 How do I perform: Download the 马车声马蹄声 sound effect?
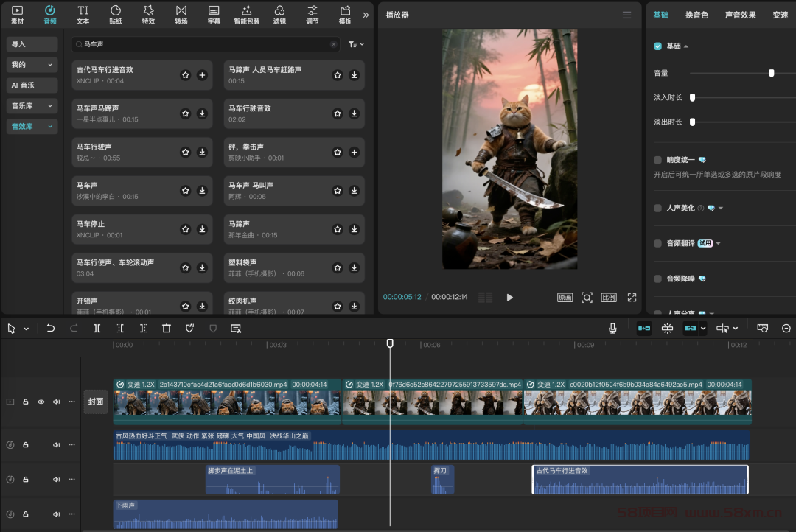tap(202, 113)
